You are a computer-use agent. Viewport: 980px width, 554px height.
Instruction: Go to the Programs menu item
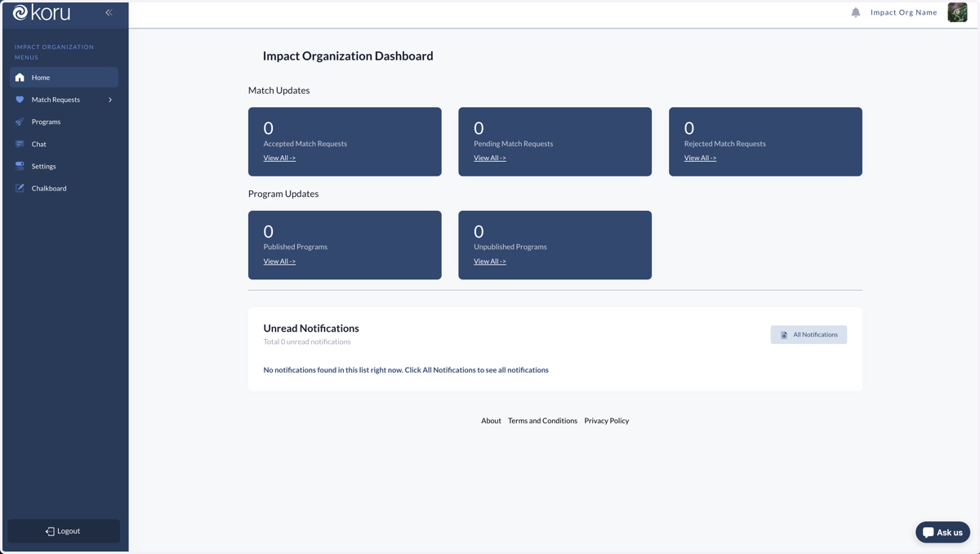tap(64, 122)
